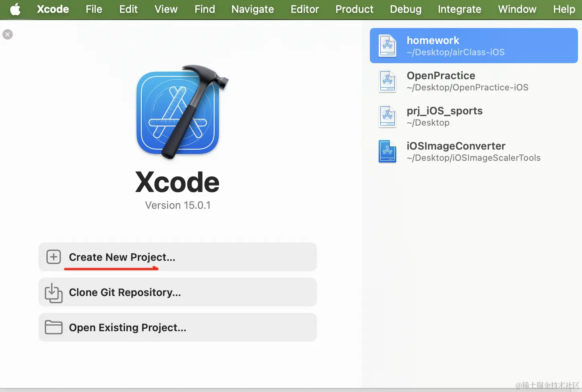Screen dimensions: 582x392
Task: Select prj_iOS_sports recent project
Action: pyautogui.click(x=474, y=116)
